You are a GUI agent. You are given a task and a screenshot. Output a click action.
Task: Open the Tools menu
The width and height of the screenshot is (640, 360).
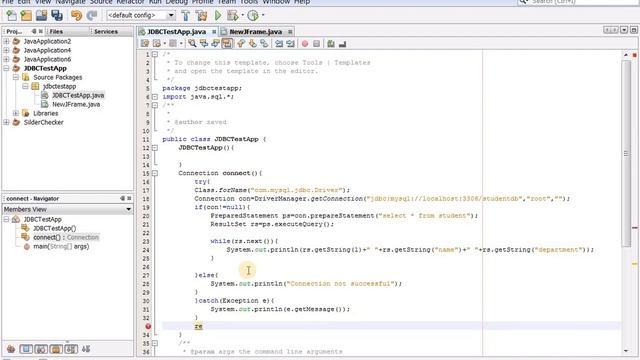(249, 2)
